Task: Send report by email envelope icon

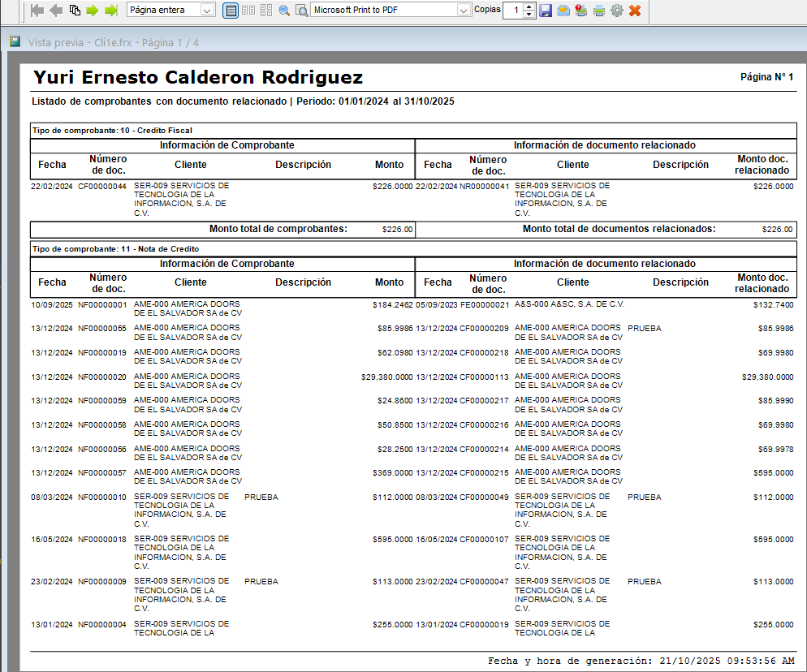Action: [x=563, y=11]
